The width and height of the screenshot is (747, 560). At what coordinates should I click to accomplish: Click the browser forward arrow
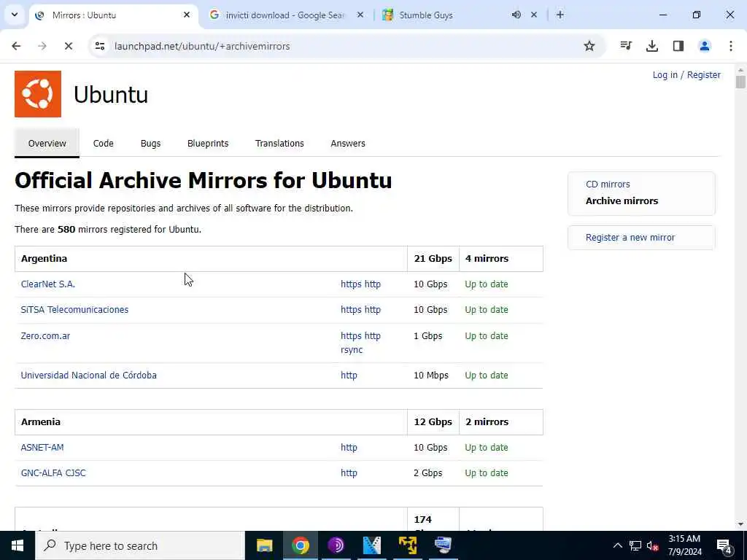(x=42, y=46)
